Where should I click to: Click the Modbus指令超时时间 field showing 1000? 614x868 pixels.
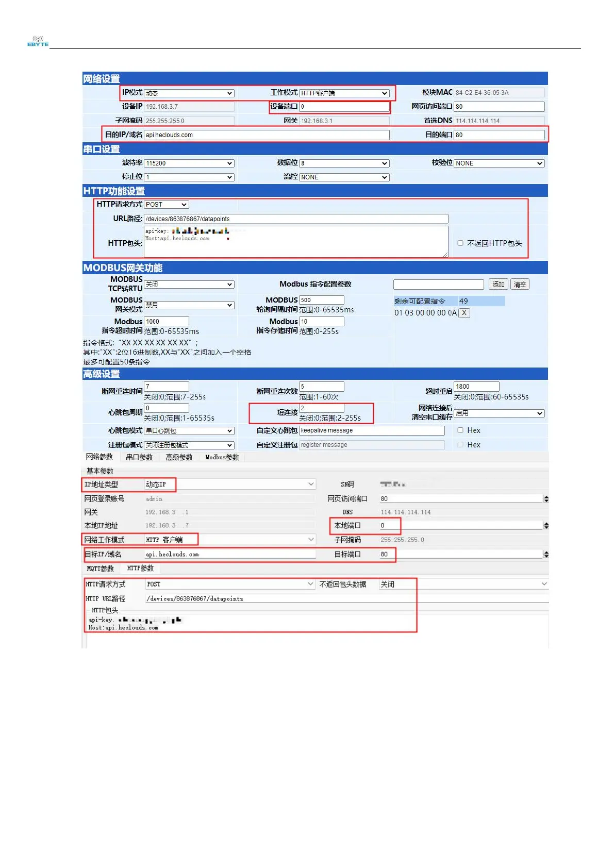click(167, 322)
